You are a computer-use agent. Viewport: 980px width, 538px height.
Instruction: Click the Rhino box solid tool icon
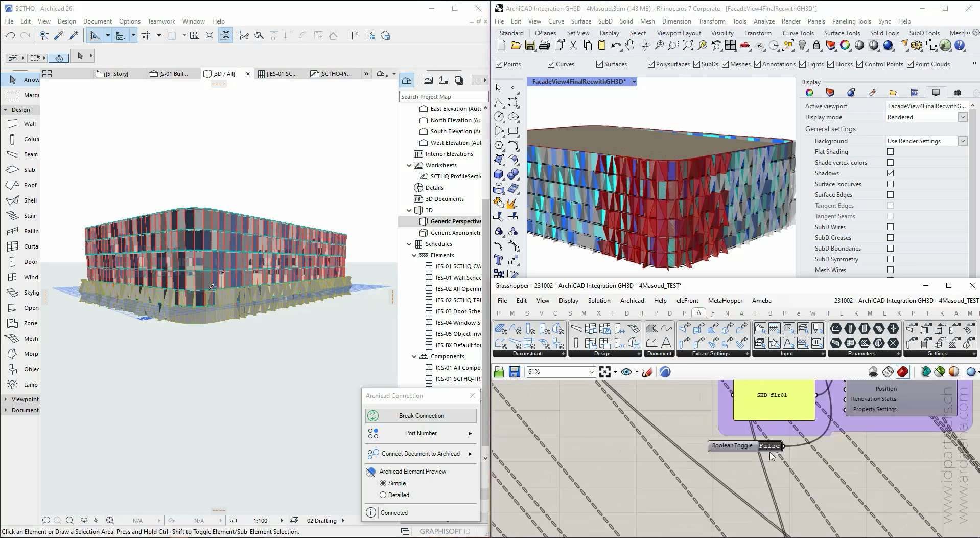pos(499,174)
